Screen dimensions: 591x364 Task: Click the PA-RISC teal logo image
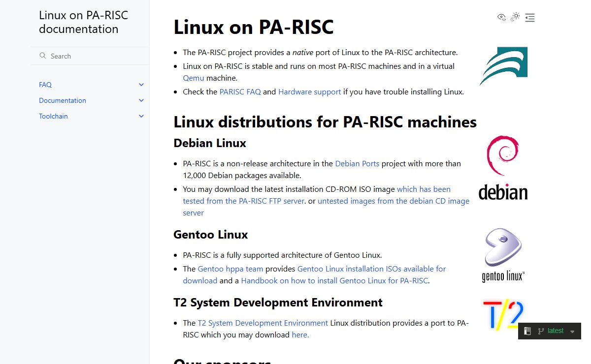click(x=503, y=66)
